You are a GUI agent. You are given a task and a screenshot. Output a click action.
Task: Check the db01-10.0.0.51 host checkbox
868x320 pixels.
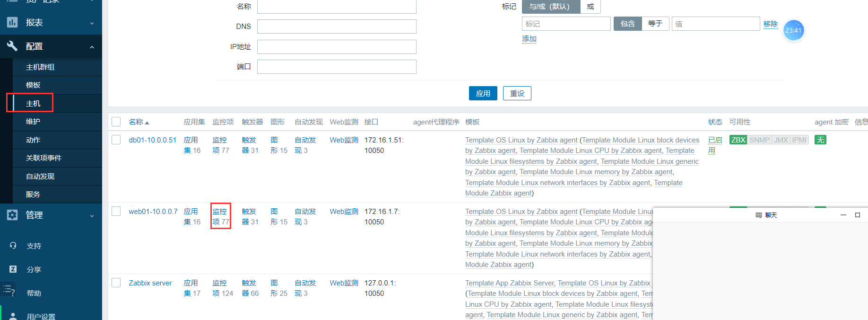point(116,140)
